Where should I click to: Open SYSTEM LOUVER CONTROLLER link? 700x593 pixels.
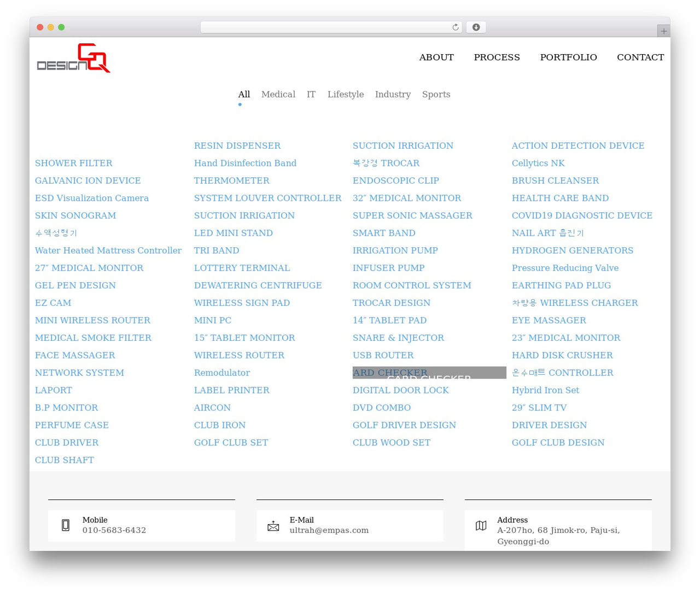268,198
